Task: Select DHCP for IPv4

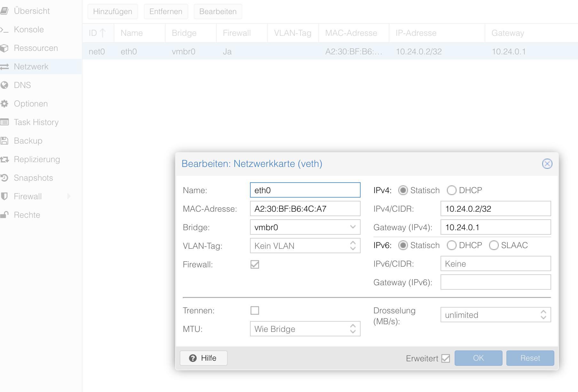Action: point(452,190)
